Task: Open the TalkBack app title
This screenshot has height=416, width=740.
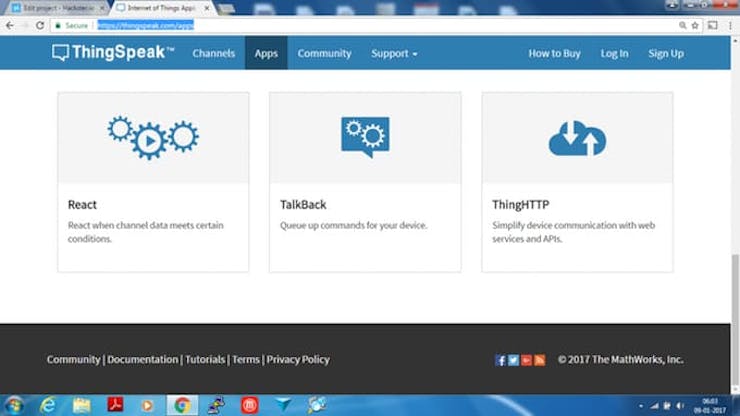Action: point(303,204)
